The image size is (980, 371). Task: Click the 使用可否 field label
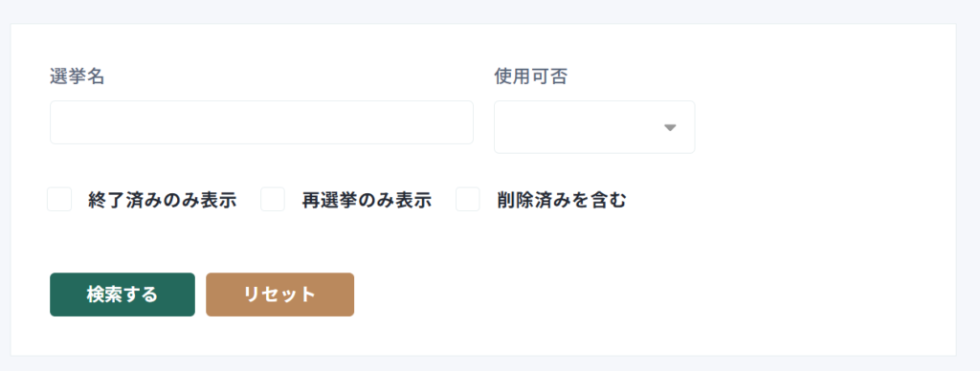(x=530, y=76)
